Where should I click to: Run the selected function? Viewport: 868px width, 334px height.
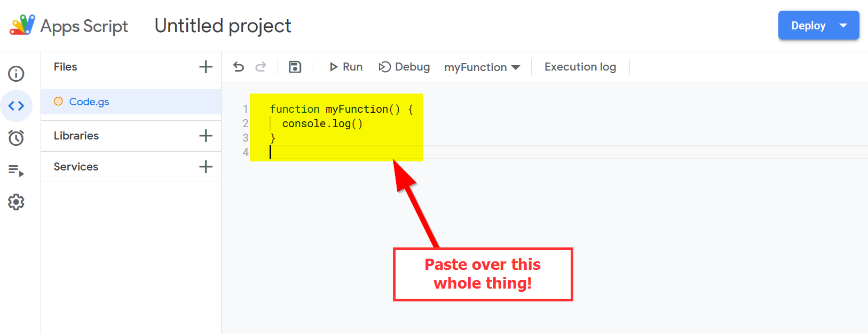pos(346,67)
